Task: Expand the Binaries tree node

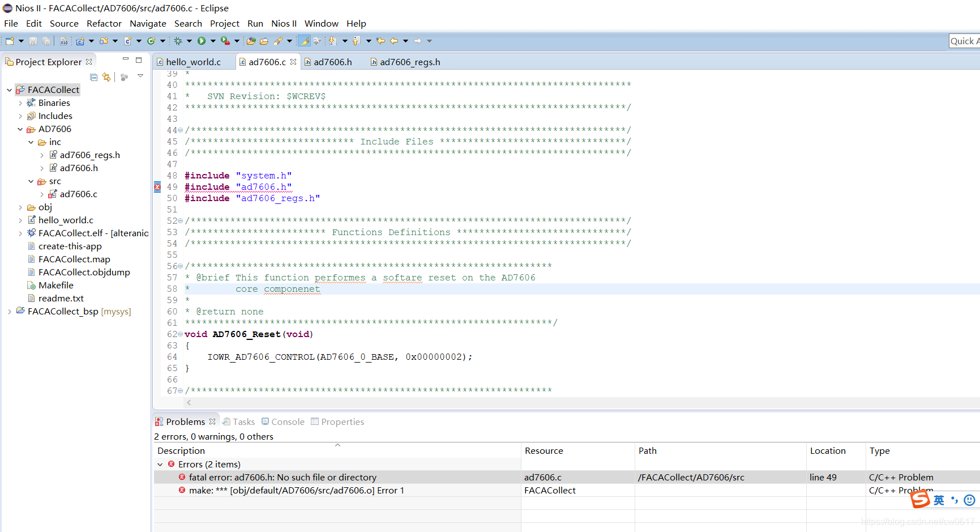Action: (x=20, y=103)
